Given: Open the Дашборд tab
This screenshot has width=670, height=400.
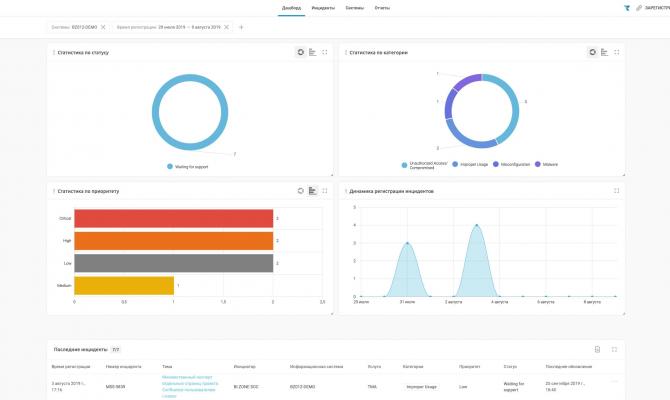Looking at the screenshot, I should [x=291, y=8].
